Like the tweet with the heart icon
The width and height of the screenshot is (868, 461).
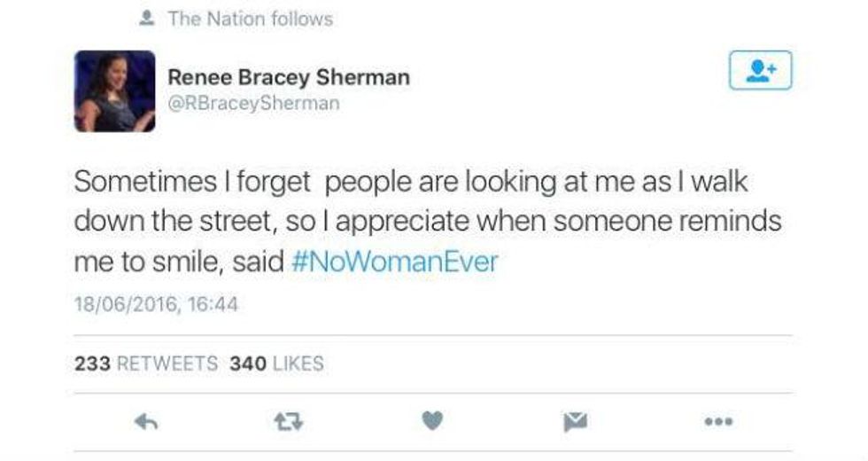pos(431,423)
